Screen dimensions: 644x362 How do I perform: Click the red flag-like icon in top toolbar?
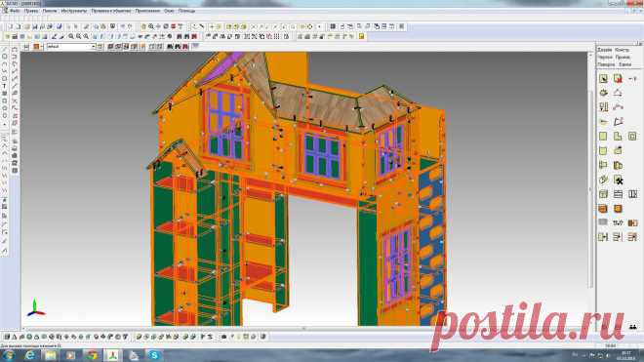coord(174,26)
